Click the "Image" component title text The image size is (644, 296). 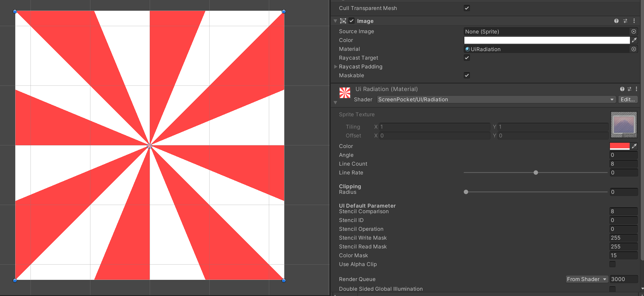[x=365, y=21]
